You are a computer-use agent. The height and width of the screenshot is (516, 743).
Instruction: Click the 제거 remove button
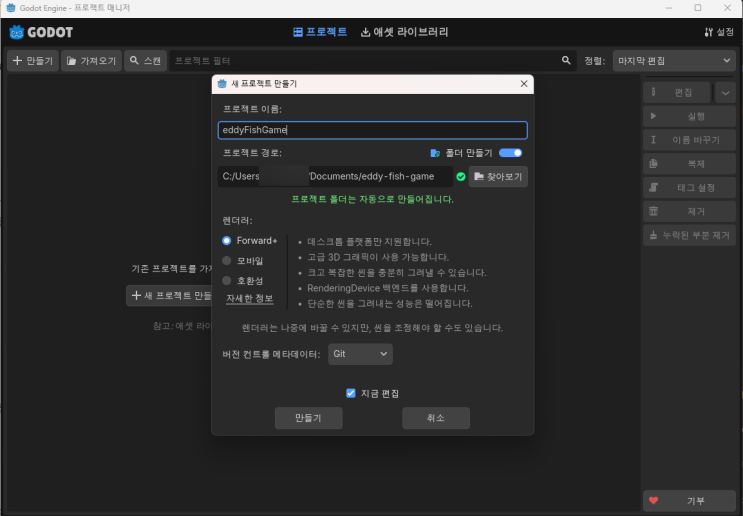click(x=689, y=211)
